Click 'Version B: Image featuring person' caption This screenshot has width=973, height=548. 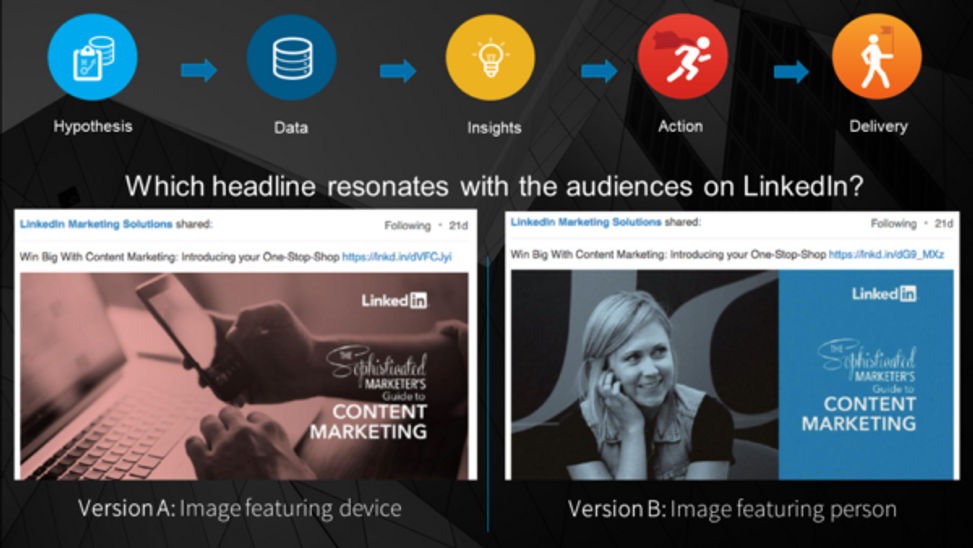[x=732, y=510]
